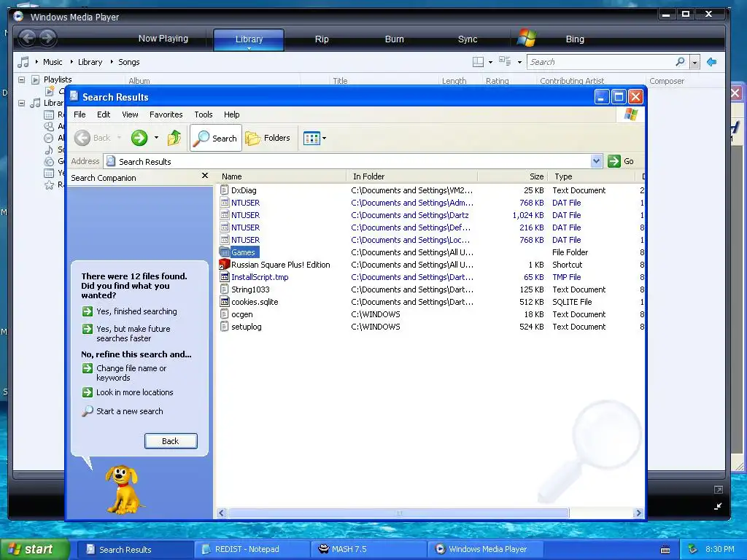
Task: Switch to Sync tab in Media Player
Action: (x=468, y=39)
